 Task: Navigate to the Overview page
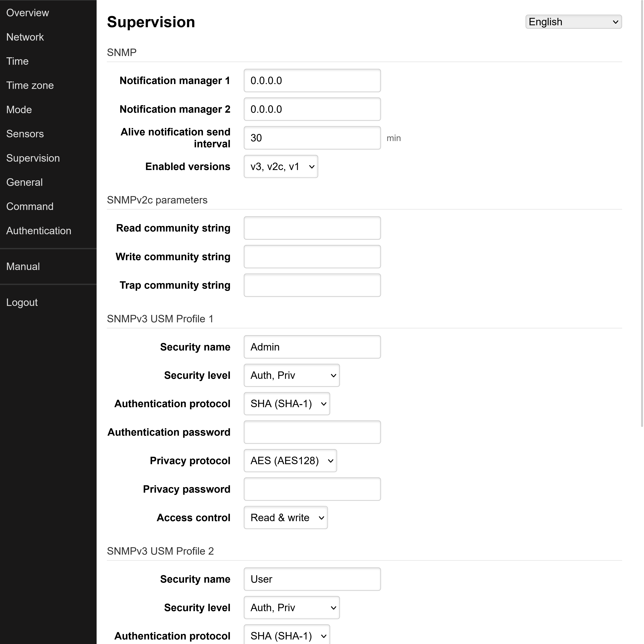pyautogui.click(x=27, y=13)
